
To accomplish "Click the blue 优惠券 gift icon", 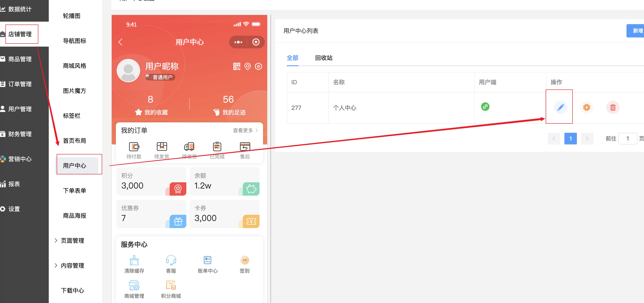I will pyautogui.click(x=178, y=221).
